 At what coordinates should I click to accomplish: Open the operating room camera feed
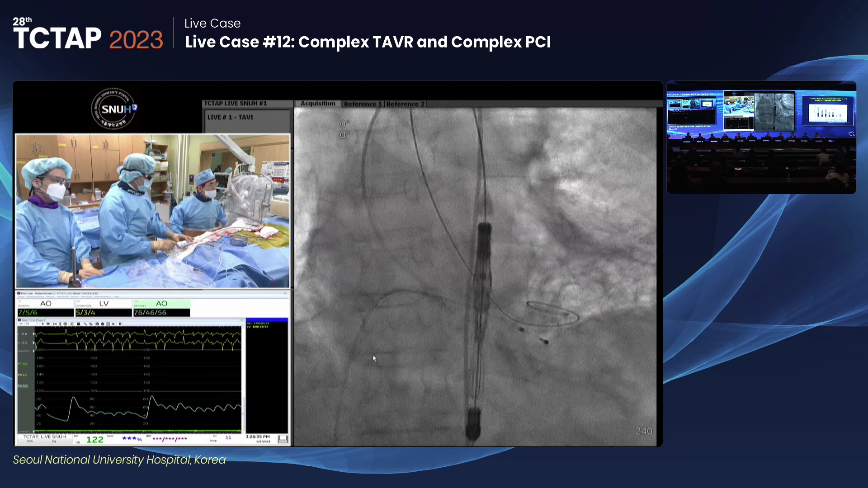153,211
